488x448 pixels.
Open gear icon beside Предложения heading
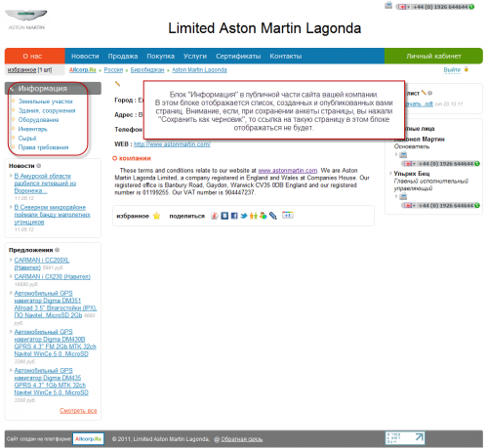point(58,250)
